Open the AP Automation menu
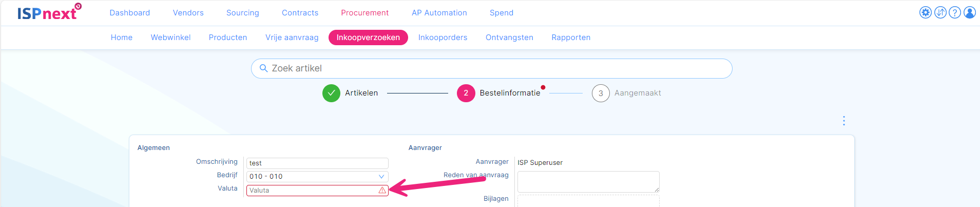 (439, 13)
